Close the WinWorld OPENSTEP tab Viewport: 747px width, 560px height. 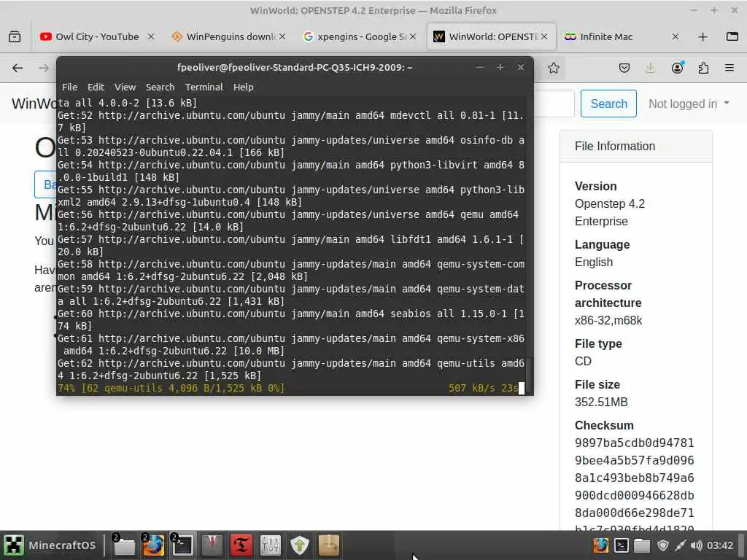click(544, 36)
